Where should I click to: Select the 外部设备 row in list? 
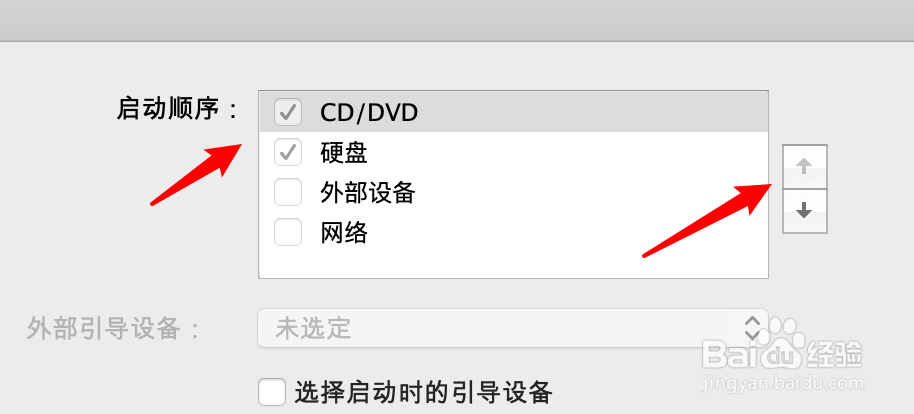pos(514,192)
